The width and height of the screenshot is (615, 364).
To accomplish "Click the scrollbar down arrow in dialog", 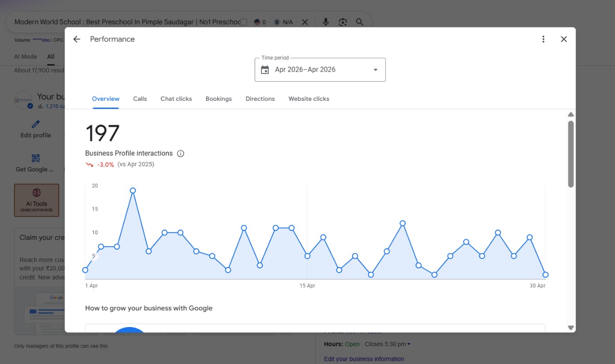I will [x=571, y=328].
